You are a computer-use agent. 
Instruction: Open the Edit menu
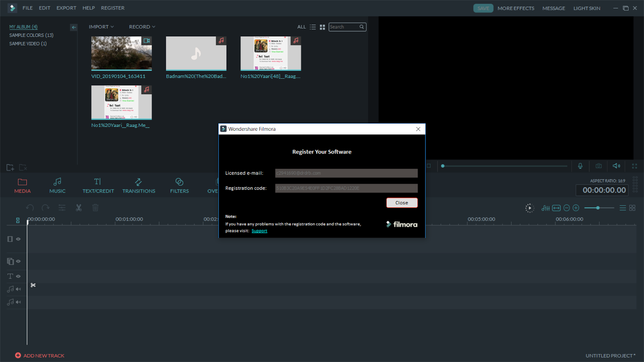(x=45, y=8)
